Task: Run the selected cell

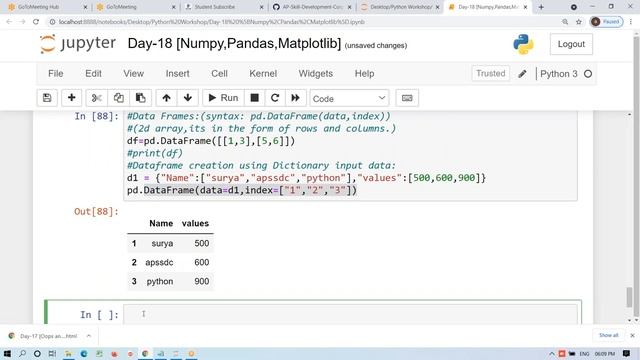Action: click(x=223, y=98)
